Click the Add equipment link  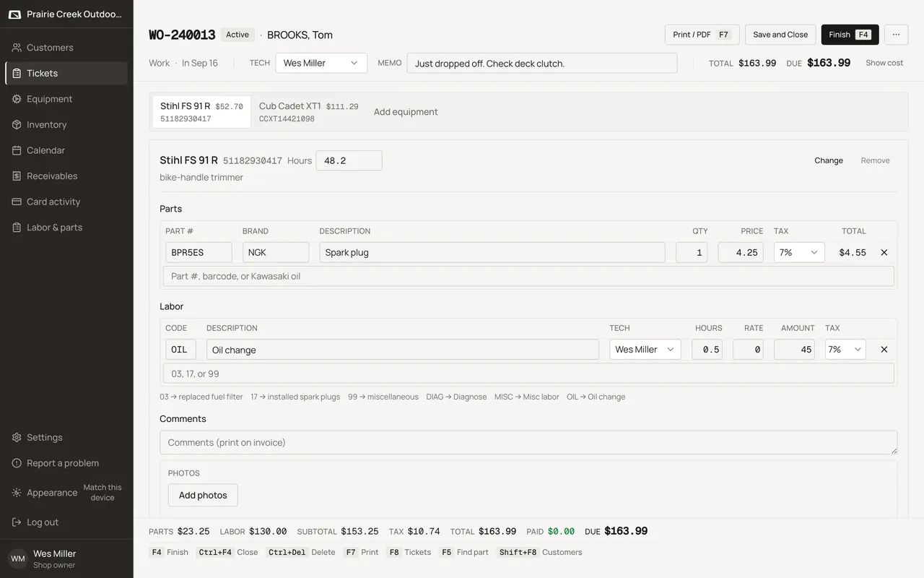coord(406,112)
